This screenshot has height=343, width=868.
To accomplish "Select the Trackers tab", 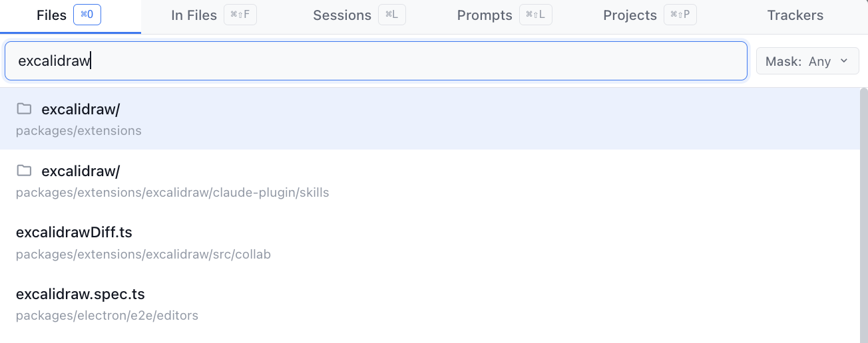I will point(795,15).
